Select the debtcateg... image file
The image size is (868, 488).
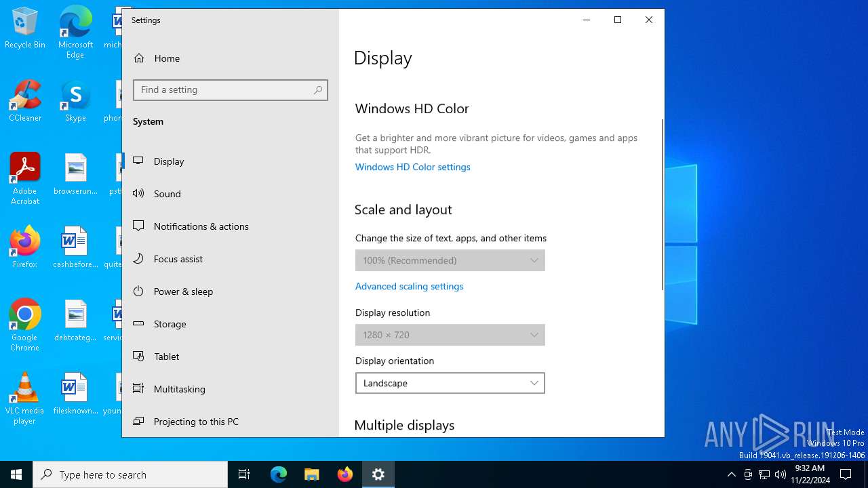click(x=75, y=321)
